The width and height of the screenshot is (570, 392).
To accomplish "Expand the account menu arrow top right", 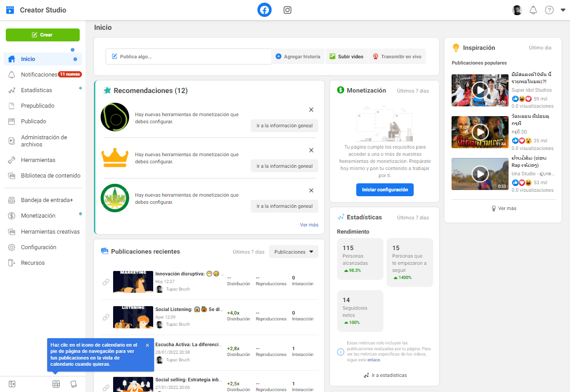I will tap(563, 10).
